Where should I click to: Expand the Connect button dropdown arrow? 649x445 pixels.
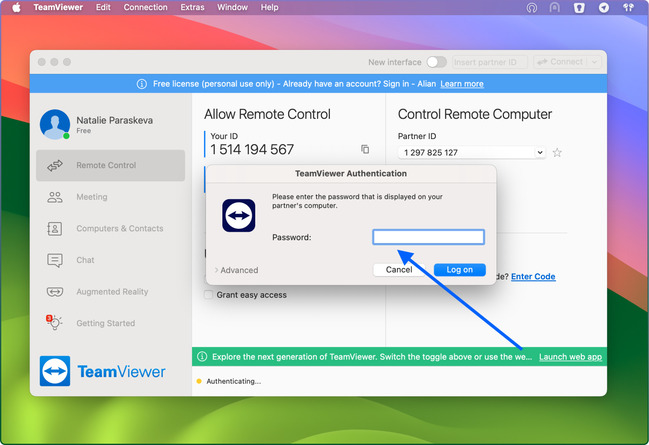pyautogui.click(x=594, y=62)
